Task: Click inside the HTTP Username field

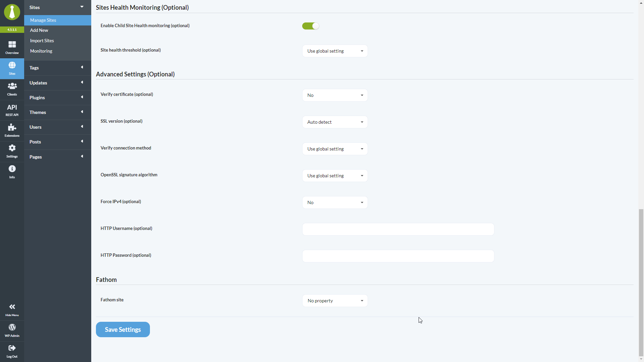Action: (x=398, y=229)
